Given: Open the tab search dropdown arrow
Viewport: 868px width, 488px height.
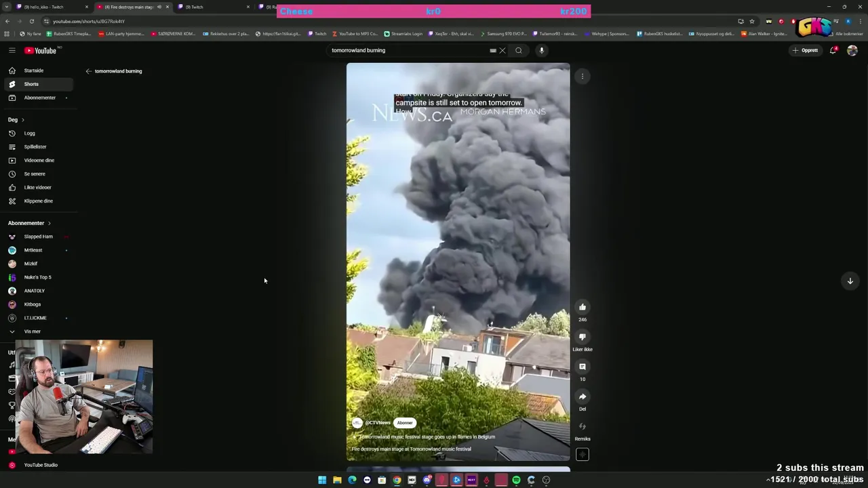Looking at the screenshot, I should [x=7, y=7].
